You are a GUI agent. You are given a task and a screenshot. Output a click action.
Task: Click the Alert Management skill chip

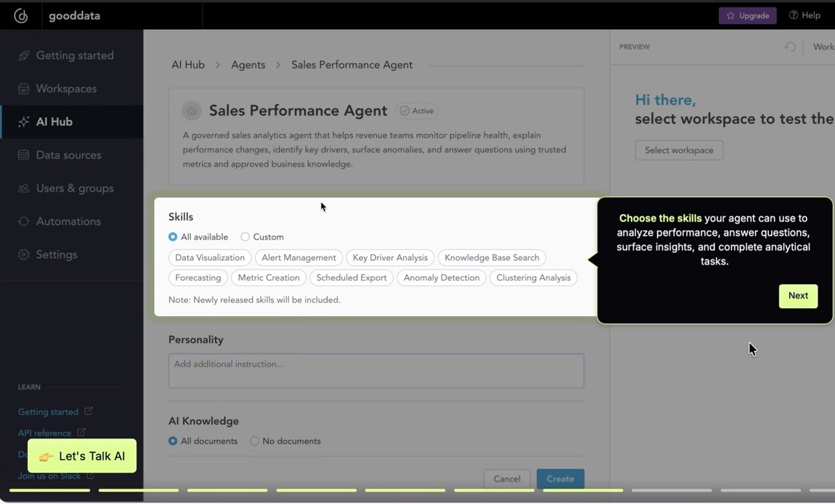[299, 258]
